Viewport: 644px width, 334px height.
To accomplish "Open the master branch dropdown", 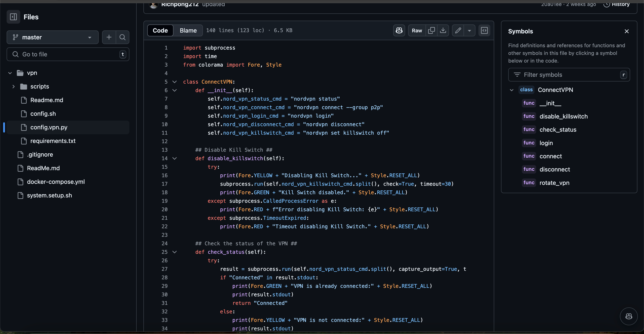I will pyautogui.click(x=52, y=37).
